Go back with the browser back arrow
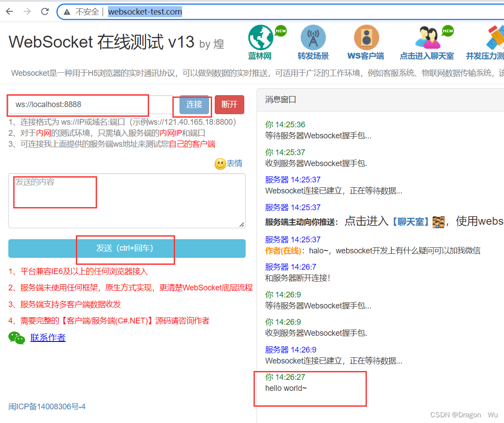This screenshot has width=504, height=423. pos(10,11)
